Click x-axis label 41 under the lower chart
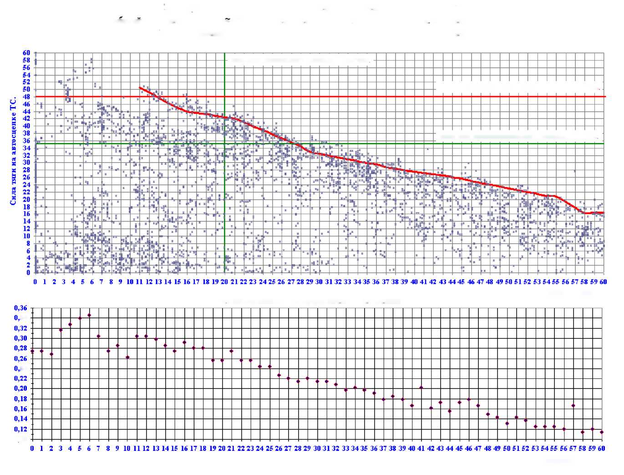The height and width of the screenshot is (475, 624). 421,448
